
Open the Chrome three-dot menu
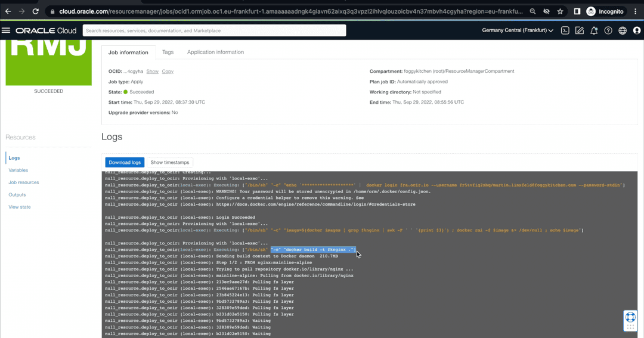click(x=636, y=11)
